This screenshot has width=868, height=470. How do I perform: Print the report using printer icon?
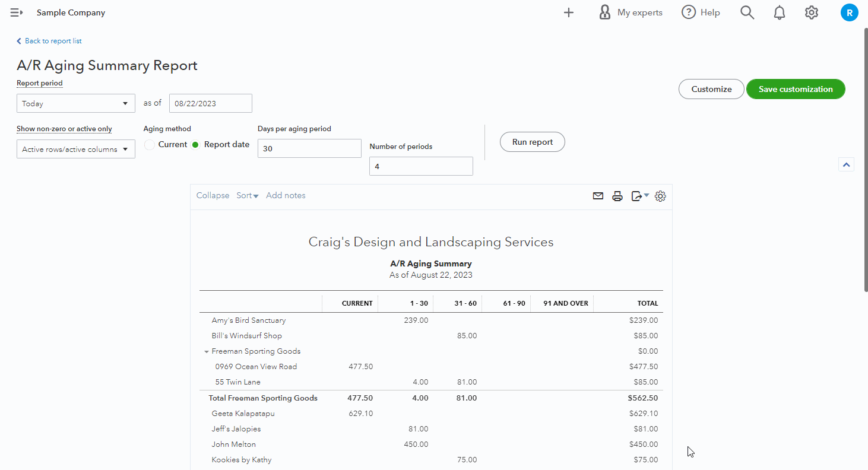[617, 196]
